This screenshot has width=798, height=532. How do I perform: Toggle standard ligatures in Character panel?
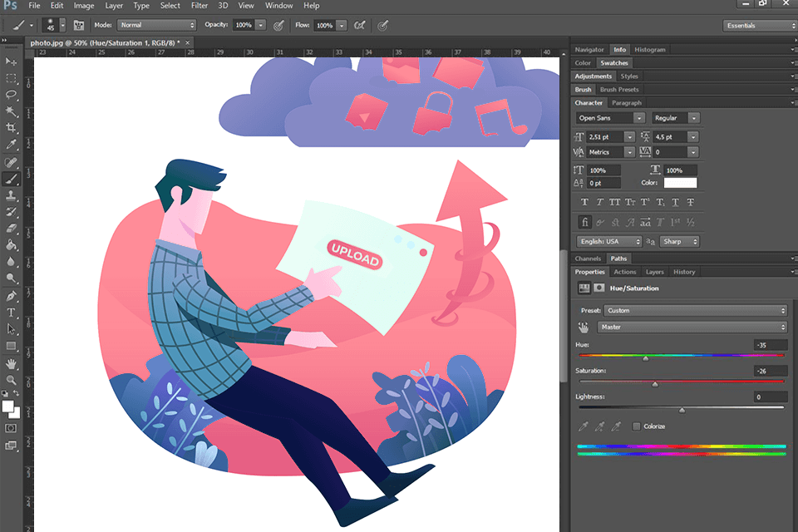tap(584, 221)
